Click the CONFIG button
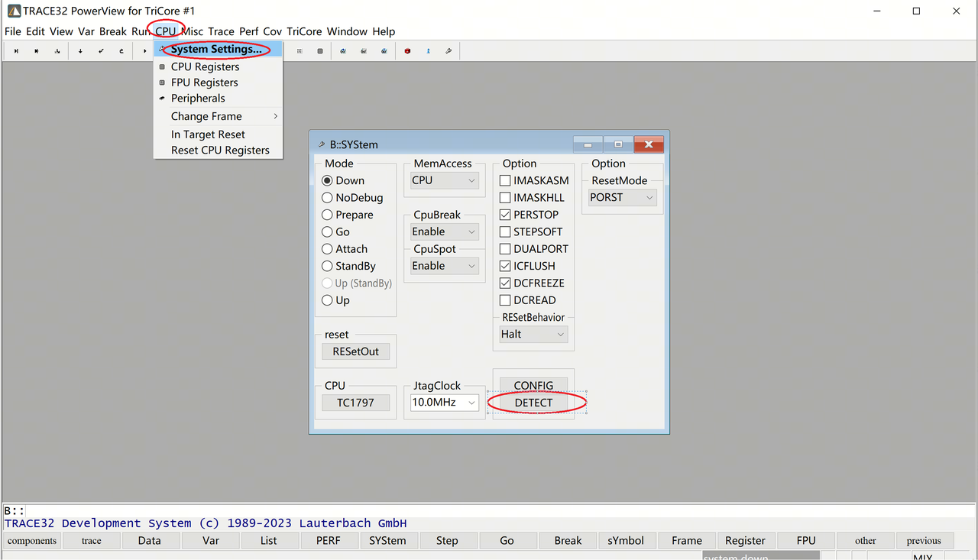 [x=533, y=386]
